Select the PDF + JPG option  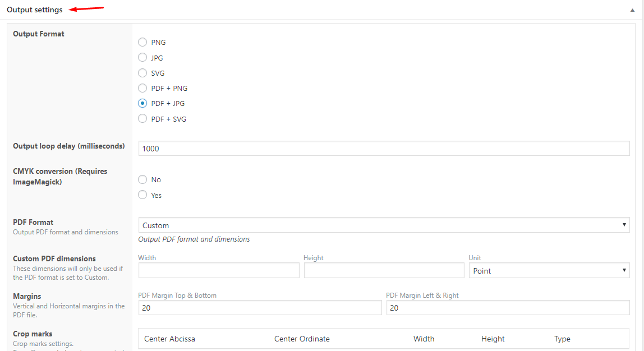[142, 103]
